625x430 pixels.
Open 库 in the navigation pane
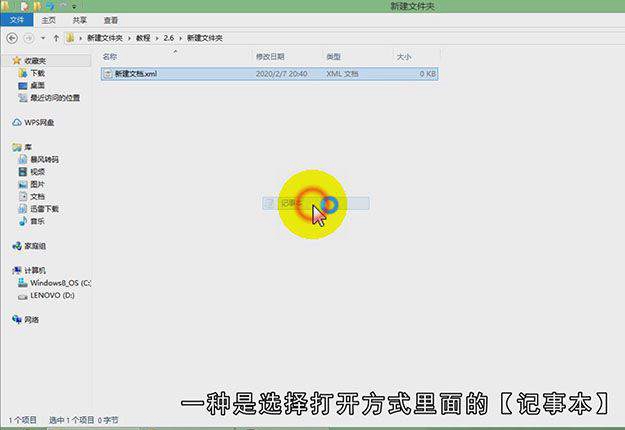coord(28,147)
